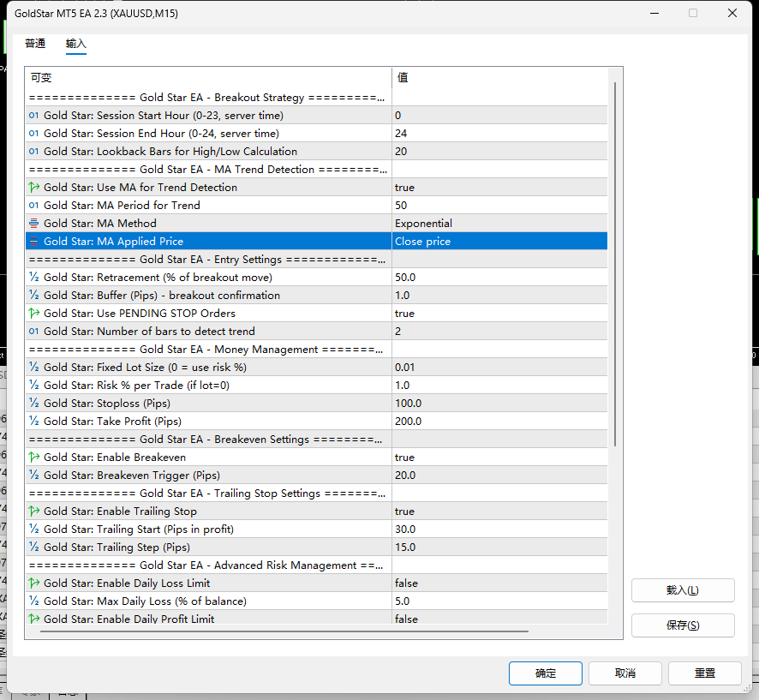Click the enum icon beside MA Applied Price
The image size is (759, 700).
pos(34,241)
